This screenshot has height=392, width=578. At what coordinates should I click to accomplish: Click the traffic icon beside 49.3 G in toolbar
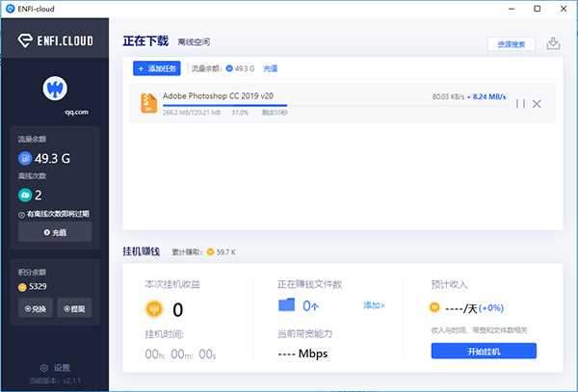pyautogui.click(x=229, y=68)
